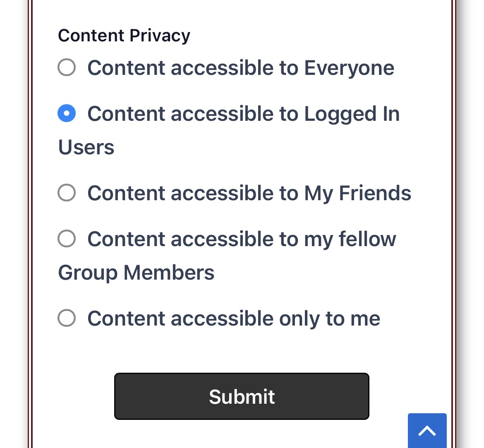Click the word "Submit" on the dark button

point(242,397)
